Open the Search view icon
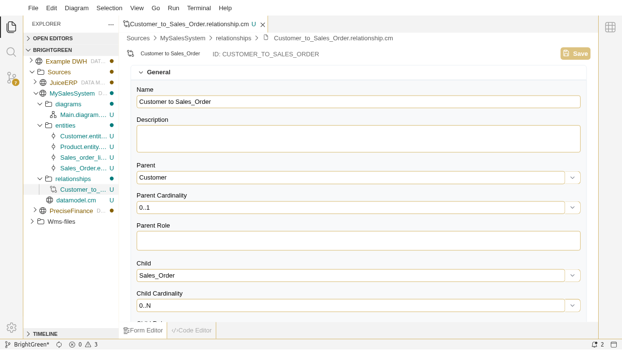 click(x=11, y=52)
